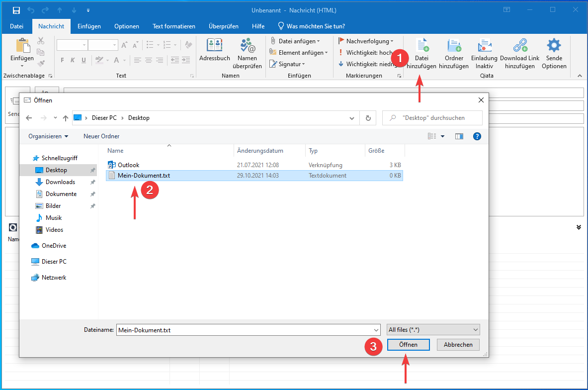Click the refresh button in address bar
This screenshot has width=588, height=390.
[368, 118]
